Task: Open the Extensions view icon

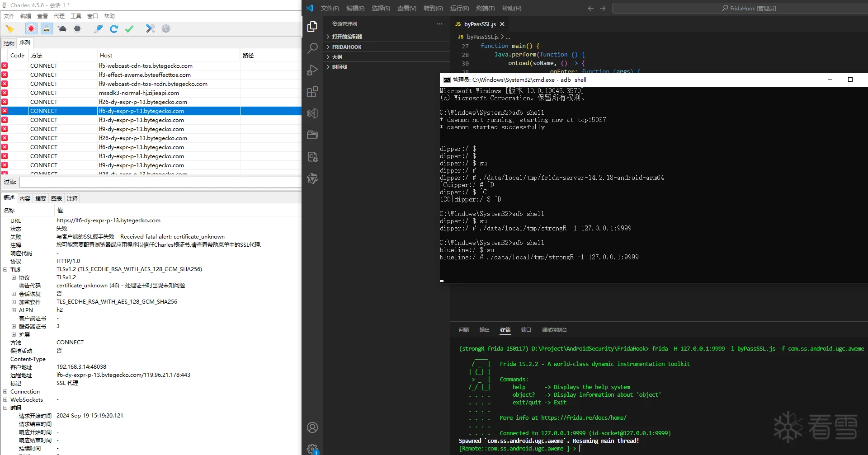Action: [312, 92]
